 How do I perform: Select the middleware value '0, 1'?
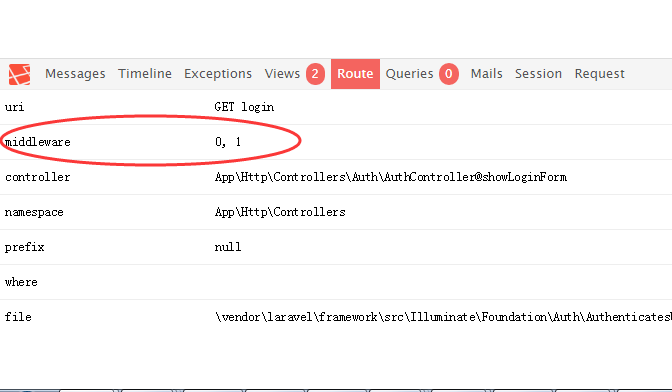[228, 142]
